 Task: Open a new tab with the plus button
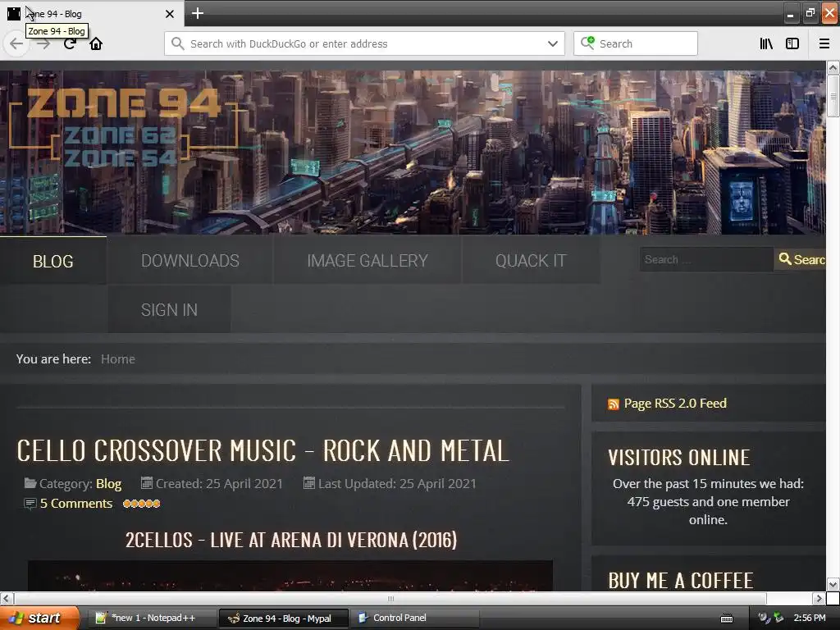click(x=197, y=13)
